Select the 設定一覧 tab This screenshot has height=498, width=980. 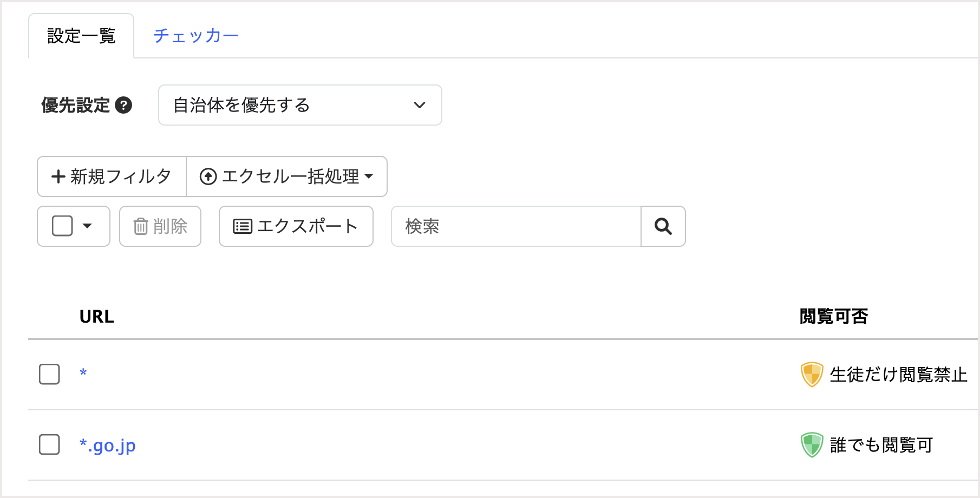81,36
